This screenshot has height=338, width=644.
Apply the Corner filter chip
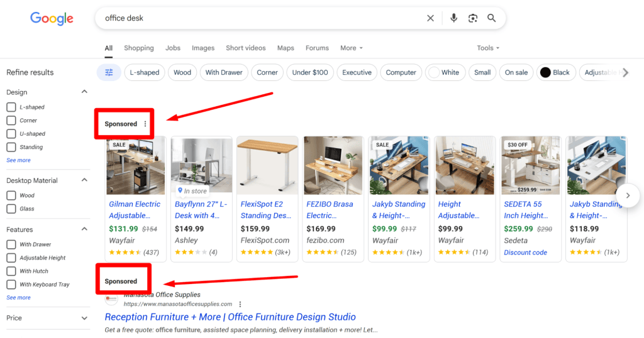[267, 73]
